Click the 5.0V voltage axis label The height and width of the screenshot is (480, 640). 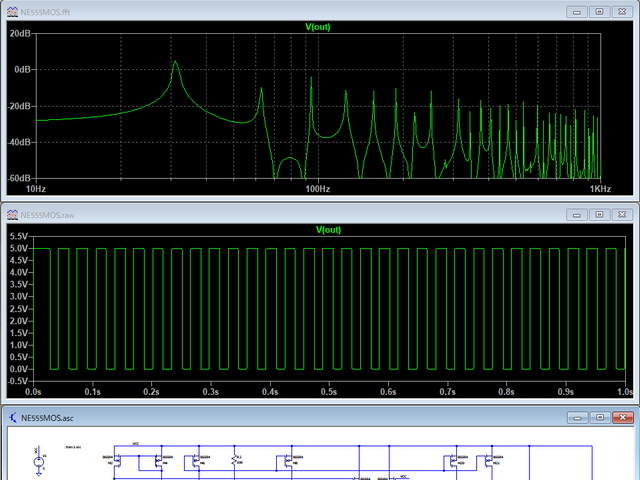click(19, 248)
